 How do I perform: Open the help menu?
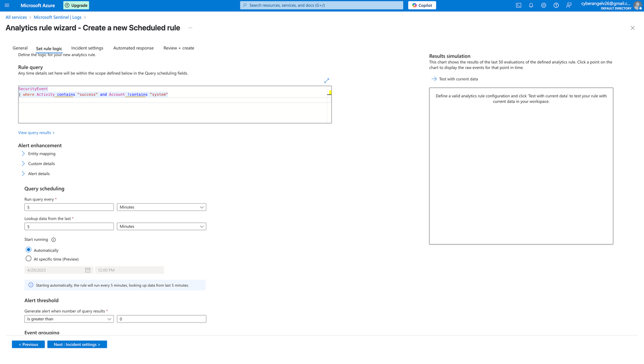tap(556, 5)
